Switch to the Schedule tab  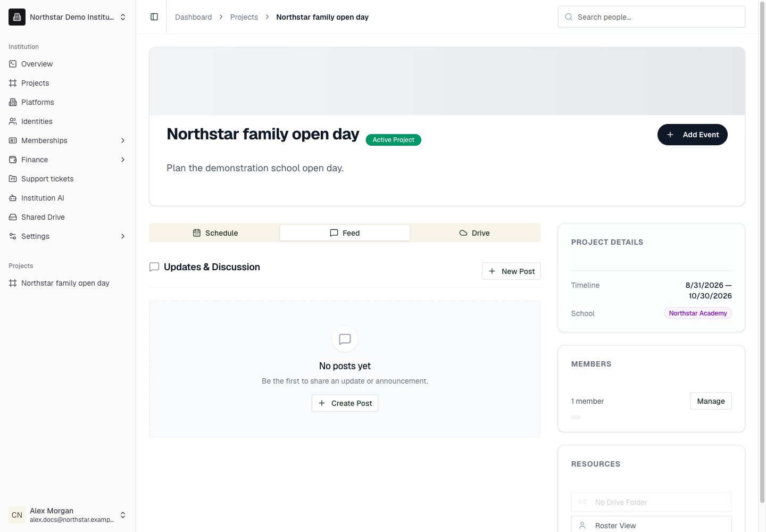pyautogui.click(x=215, y=233)
